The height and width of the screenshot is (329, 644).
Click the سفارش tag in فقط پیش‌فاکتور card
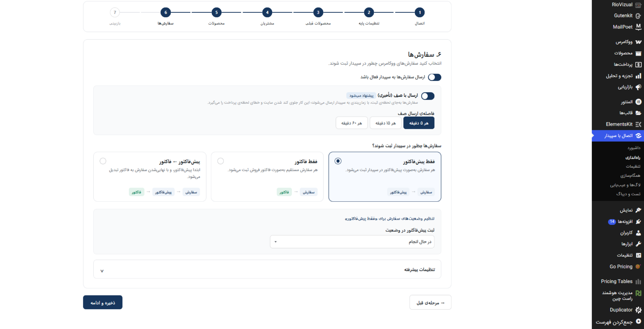click(x=426, y=192)
